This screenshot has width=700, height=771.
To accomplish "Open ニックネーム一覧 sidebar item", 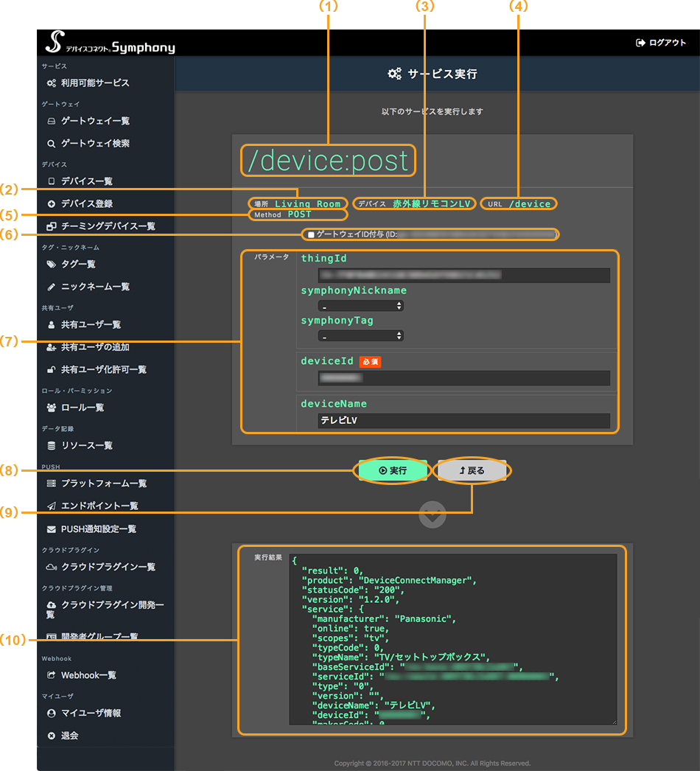I will (x=95, y=287).
